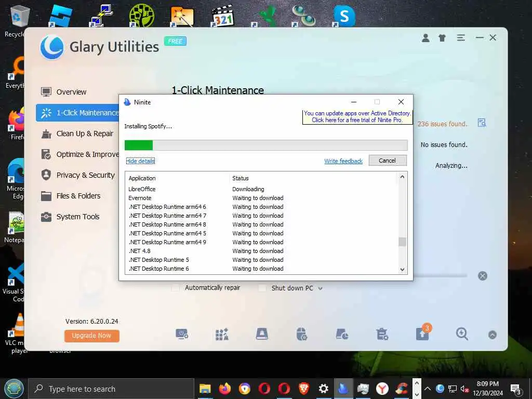Click the Glary account user icon
This screenshot has width=532, height=399.
[425, 38]
